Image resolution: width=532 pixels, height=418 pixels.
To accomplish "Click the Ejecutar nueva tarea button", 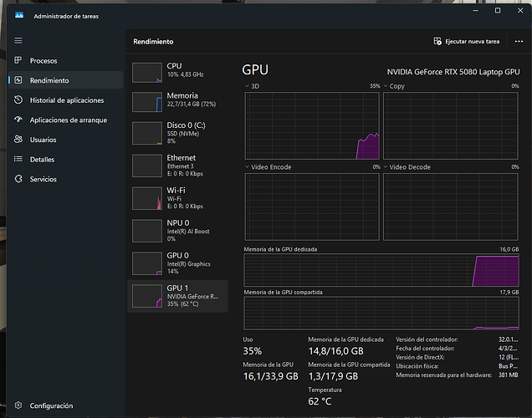I will coord(467,41).
